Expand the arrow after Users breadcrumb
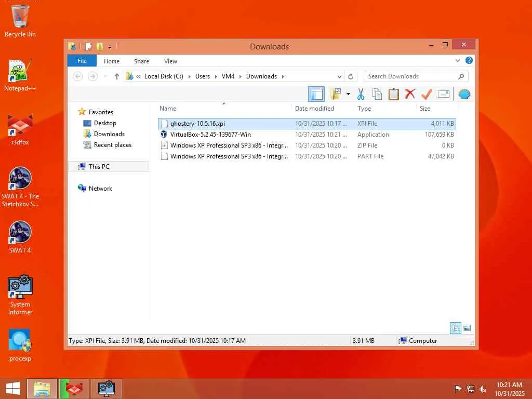This screenshot has width=532, height=399. point(216,76)
